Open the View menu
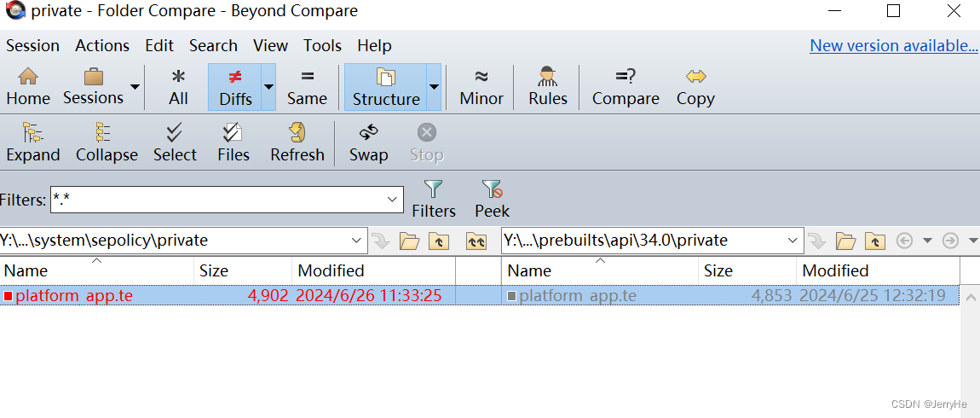Screen dimensions: 980x418 (x=271, y=46)
